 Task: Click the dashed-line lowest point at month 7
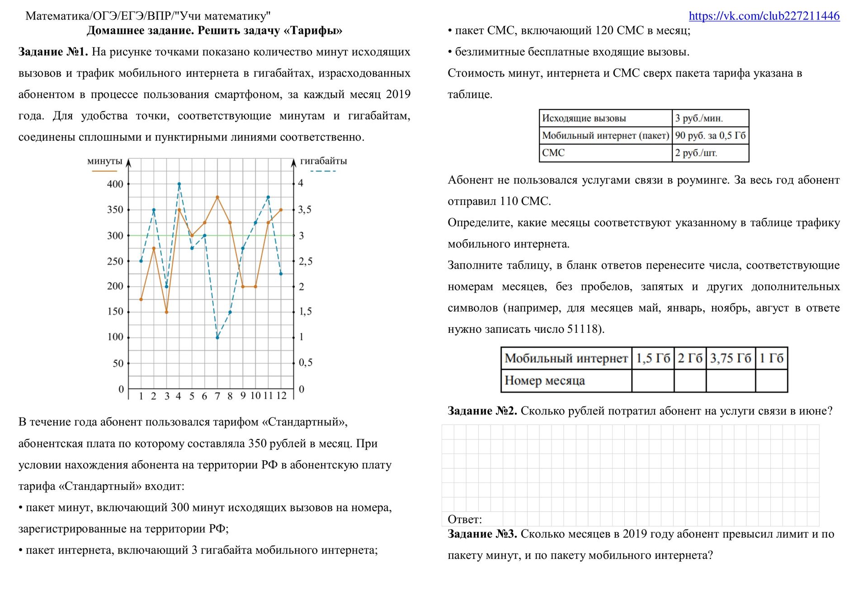click(x=217, y=337)
